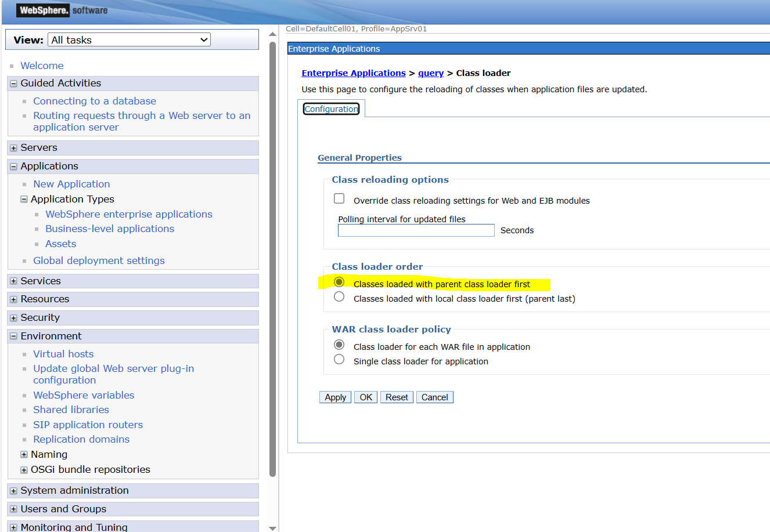Open Virtual hosts link
The image size is (770, 532).
(63, 354)
